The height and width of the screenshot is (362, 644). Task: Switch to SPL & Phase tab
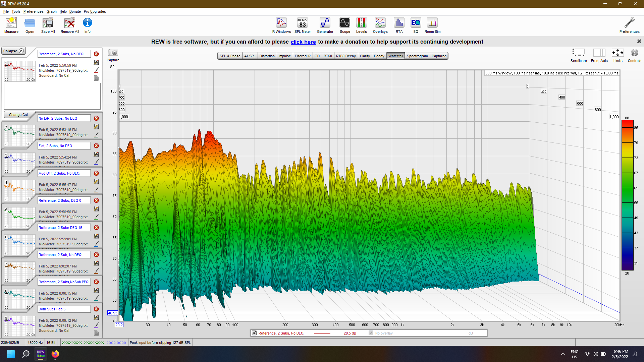coord(230,56)
